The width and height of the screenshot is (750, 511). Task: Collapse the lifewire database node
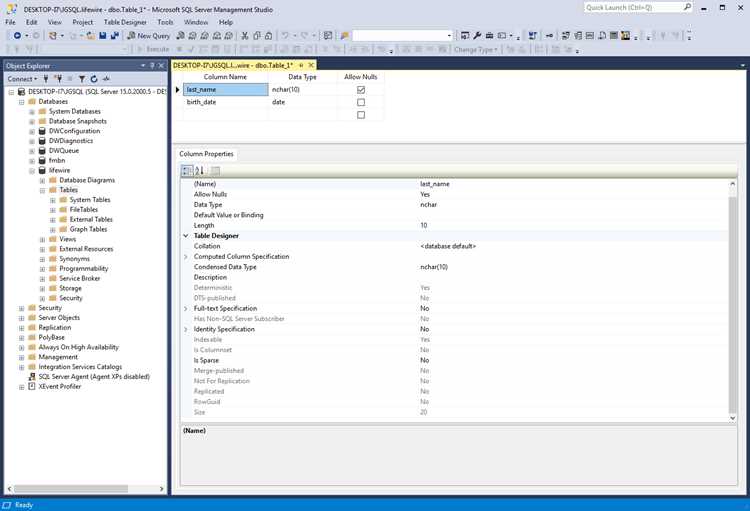pos(32,171)
